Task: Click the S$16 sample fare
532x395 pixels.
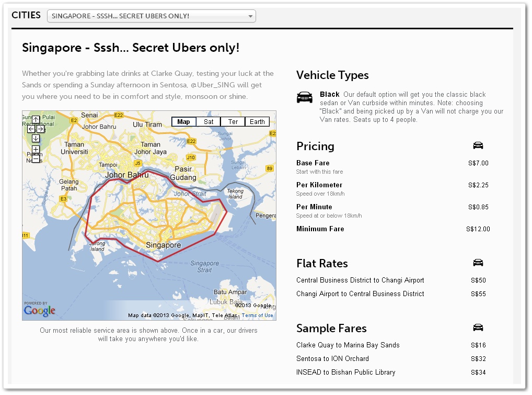Action: pyautogui.click(x=478, y=345)
